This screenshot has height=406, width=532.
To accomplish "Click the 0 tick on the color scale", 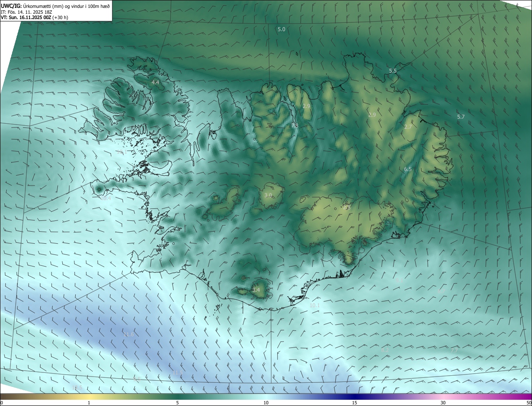I will pos(2,403).
